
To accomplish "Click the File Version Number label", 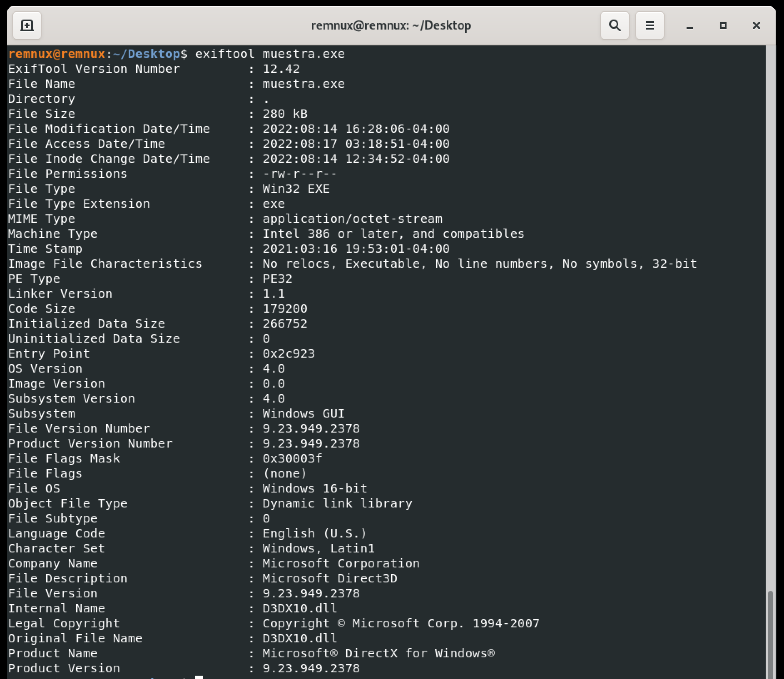I will coord(79,428).
